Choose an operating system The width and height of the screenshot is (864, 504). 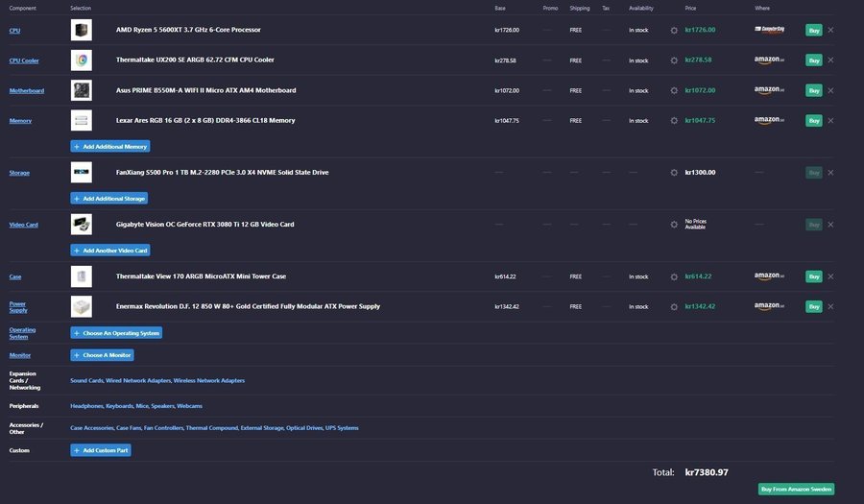click(116, 333)
